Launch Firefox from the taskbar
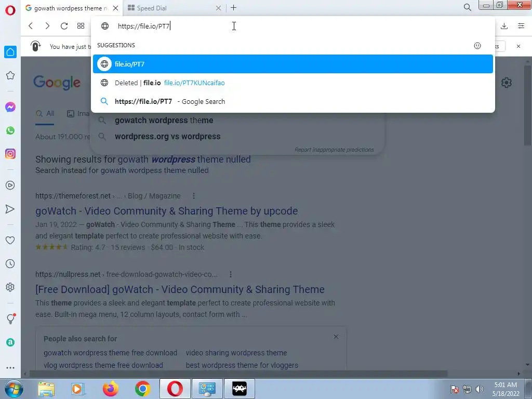532x399 pixels. (x=111, y=389)
